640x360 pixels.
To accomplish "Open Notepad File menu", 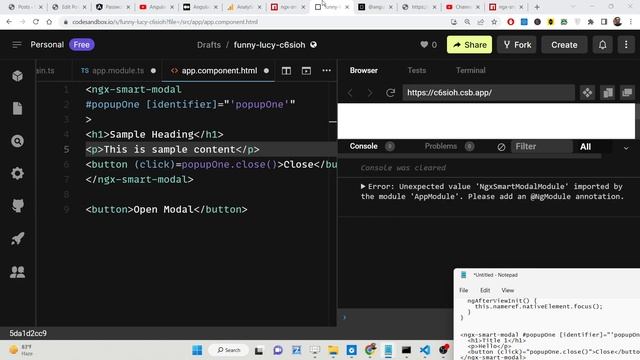I will coord(464,290).
